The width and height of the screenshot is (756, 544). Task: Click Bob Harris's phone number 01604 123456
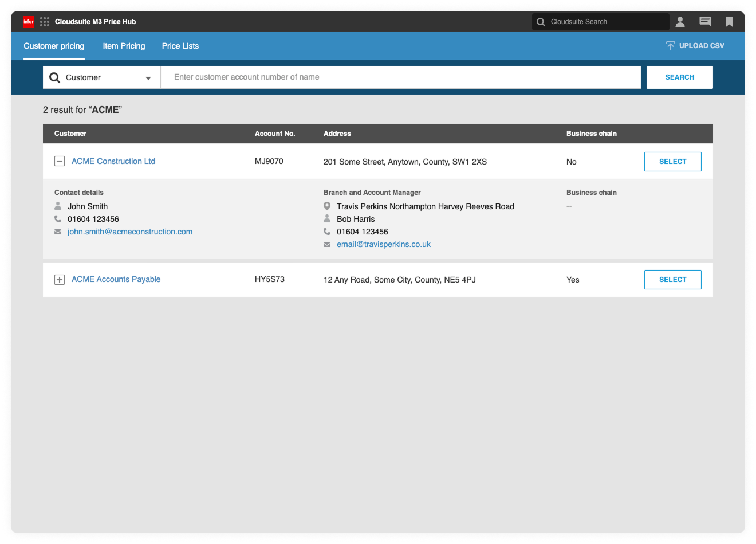[363, 232]
